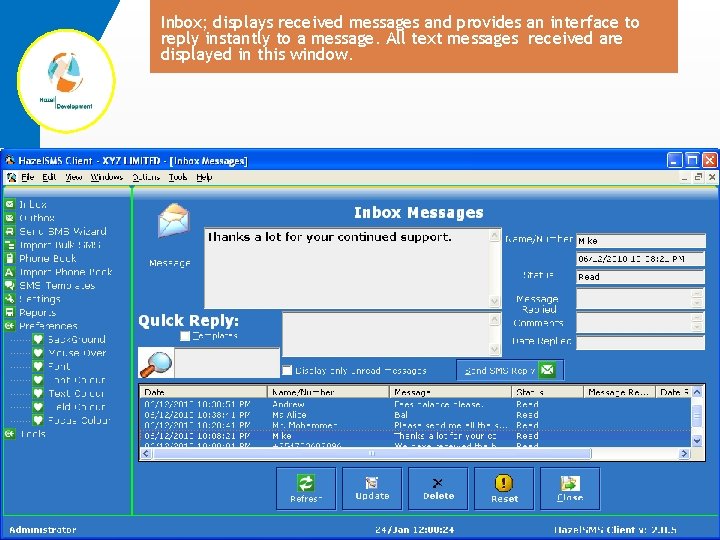Click Send SMS Reply button
The width and height of the screenshot is (720, 540).
(510, 370)
